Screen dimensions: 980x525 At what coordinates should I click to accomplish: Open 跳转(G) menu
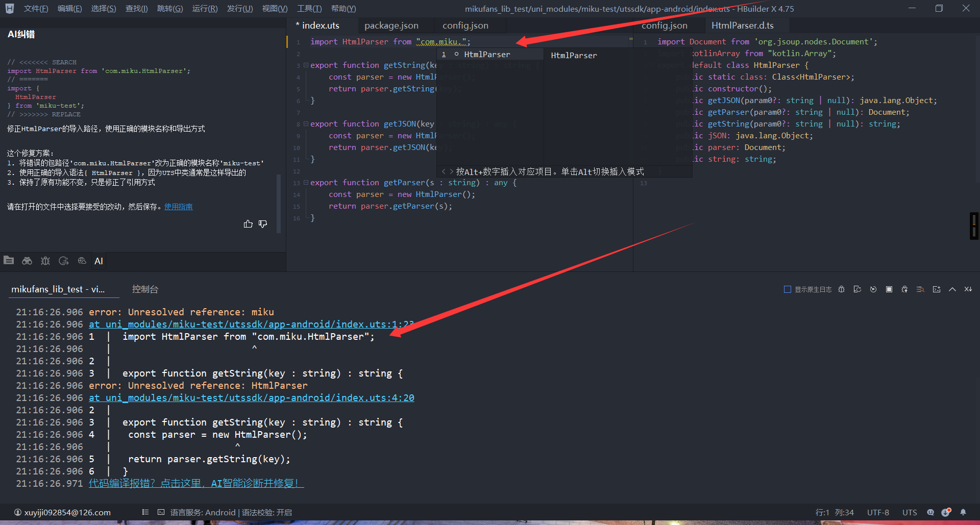point(170,9)
